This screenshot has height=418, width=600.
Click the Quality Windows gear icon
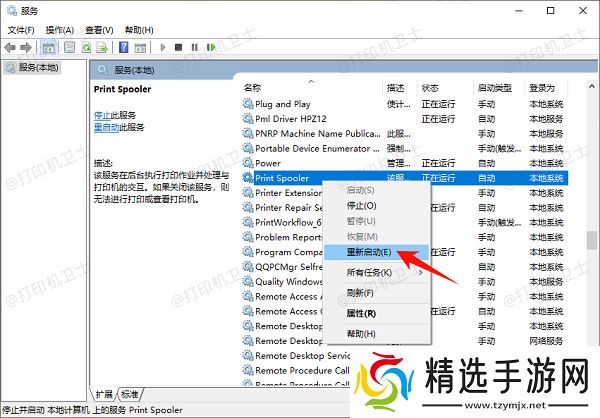coord(248,282)
